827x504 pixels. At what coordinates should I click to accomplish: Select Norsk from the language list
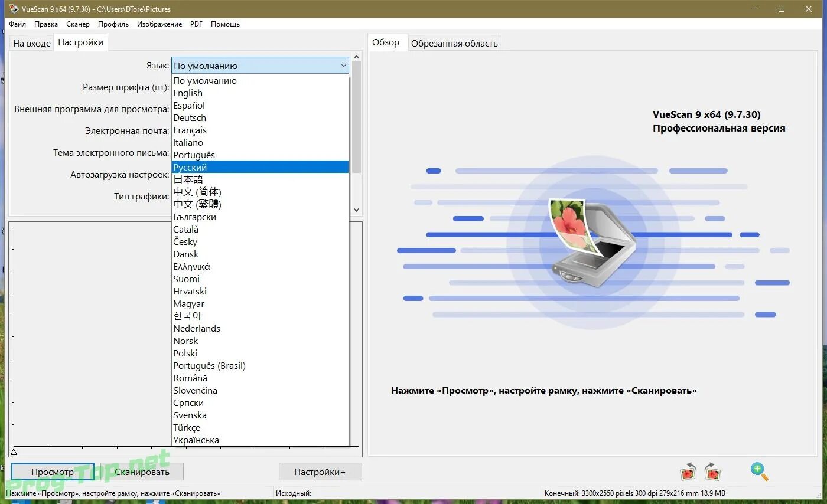260,341
